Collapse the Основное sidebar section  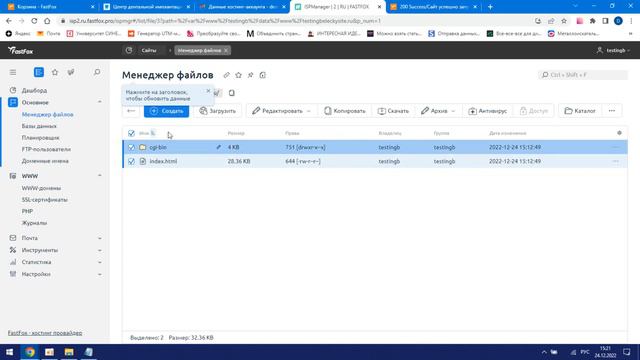[x=100, y=102]
